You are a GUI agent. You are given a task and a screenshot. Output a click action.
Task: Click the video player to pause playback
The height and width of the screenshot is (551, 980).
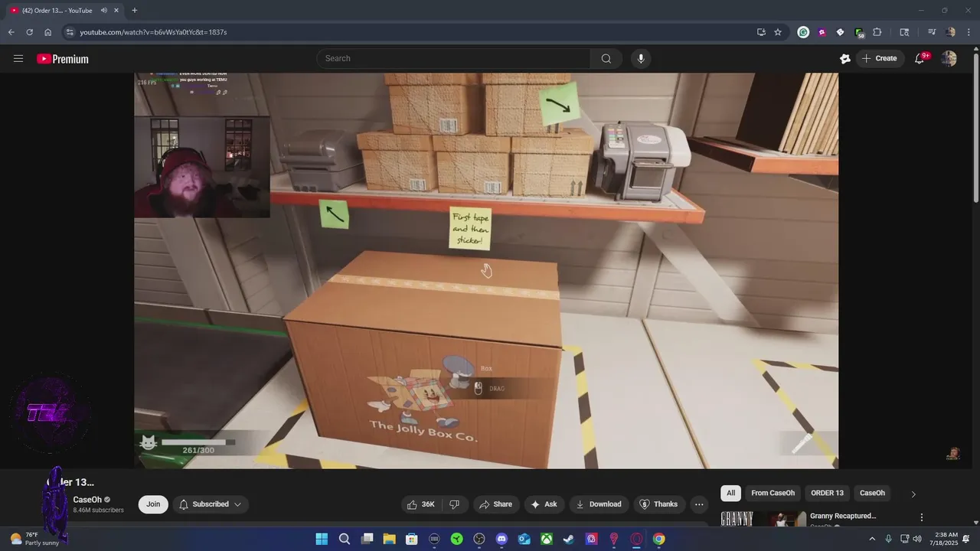[486, 270]
